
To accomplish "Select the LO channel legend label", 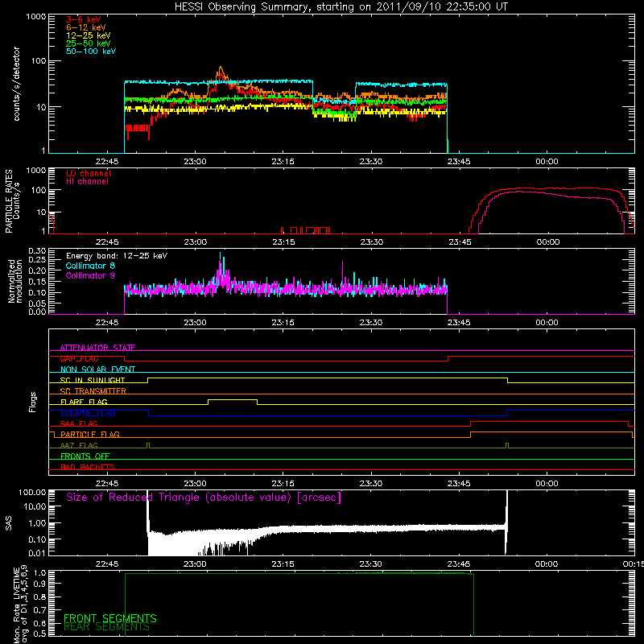I will [x=89, y=174].
